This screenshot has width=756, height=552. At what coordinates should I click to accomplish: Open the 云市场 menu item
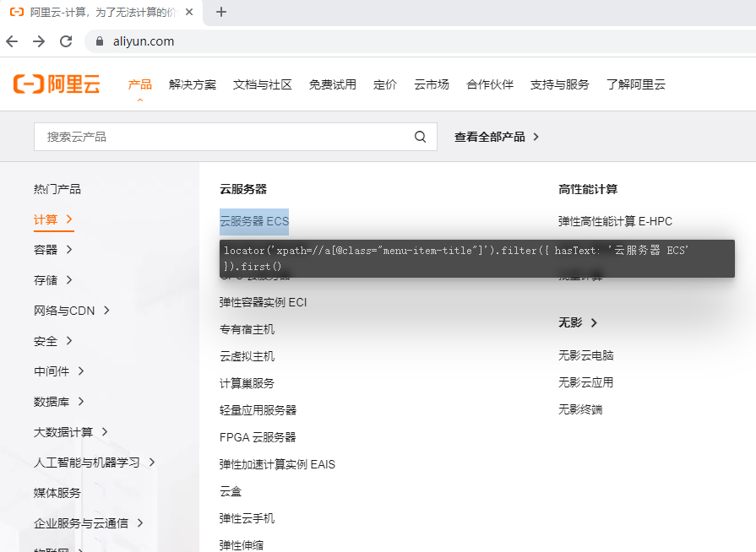click(432, 84)
